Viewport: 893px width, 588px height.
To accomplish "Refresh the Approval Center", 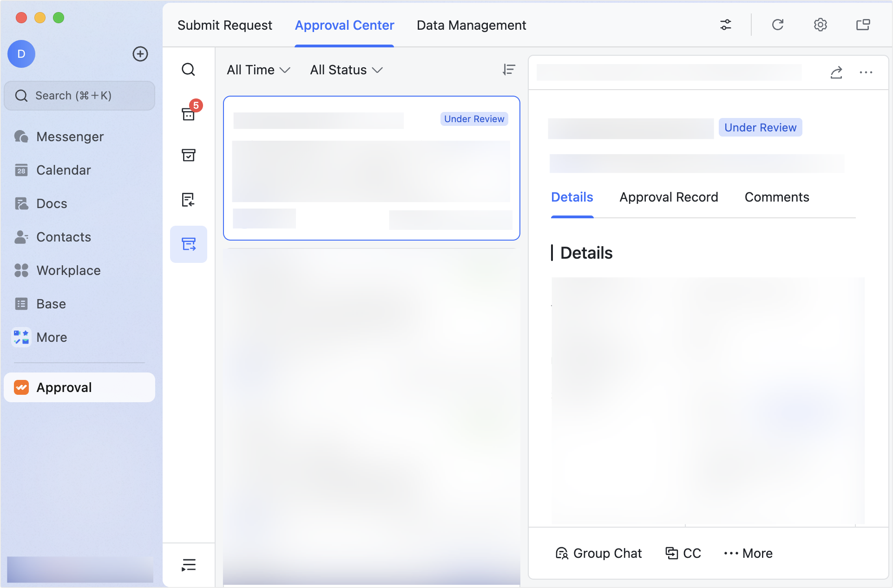I will point(778,25).
